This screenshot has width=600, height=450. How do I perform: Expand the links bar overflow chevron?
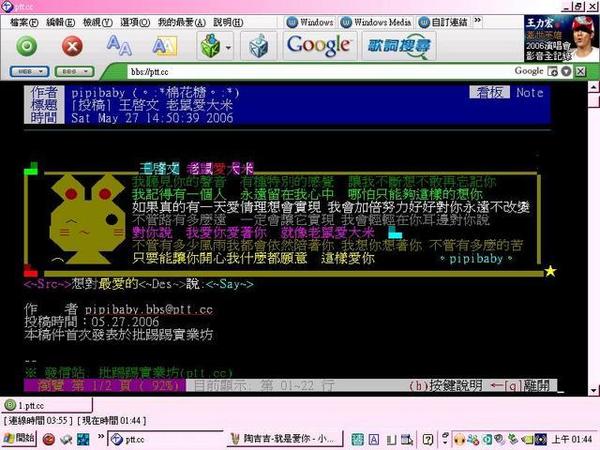point(477,20)
